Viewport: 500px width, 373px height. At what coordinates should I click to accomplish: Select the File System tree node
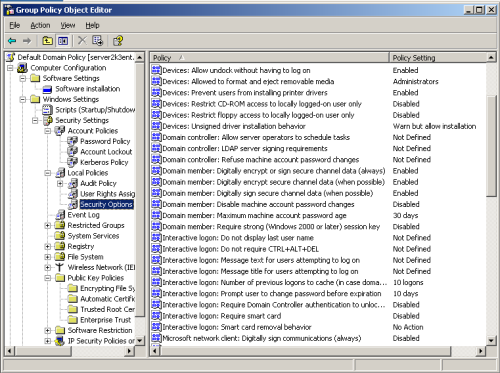coord(85,257)
